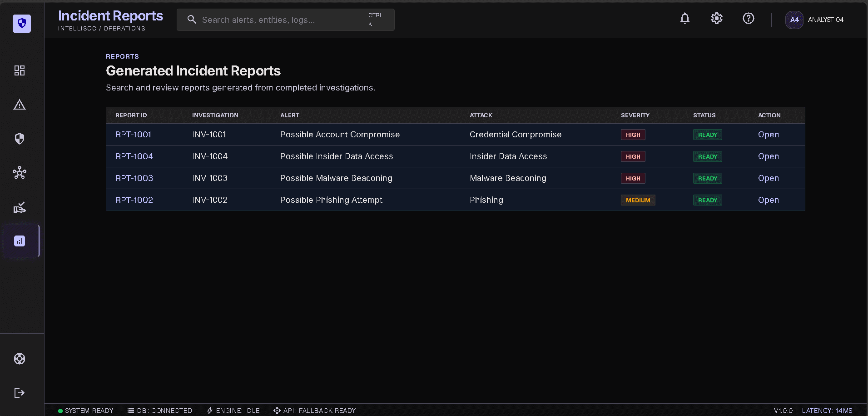Click the green System Ready status dot
This screenshot has height=416, width=868.
(60, 411)
